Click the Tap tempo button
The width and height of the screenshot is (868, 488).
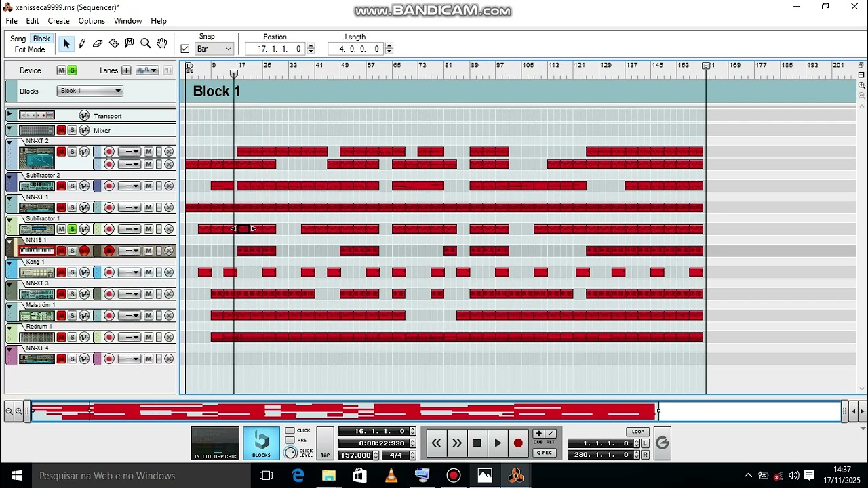coord(325,443)
